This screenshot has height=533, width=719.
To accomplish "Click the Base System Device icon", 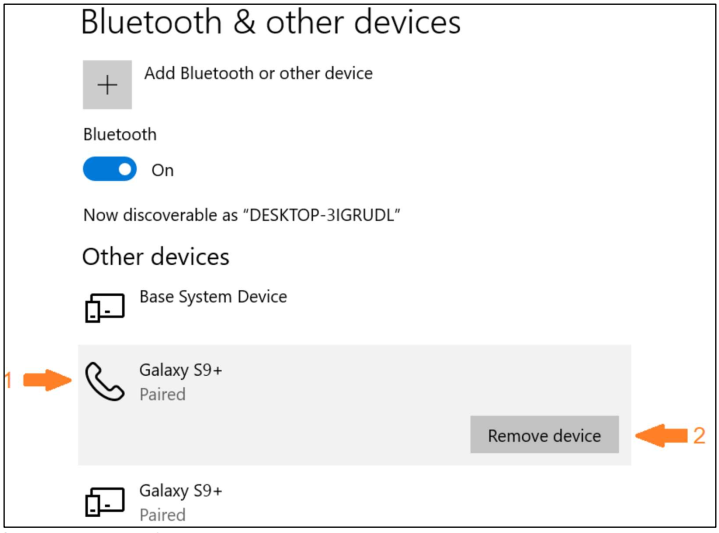I will (104, 308).
